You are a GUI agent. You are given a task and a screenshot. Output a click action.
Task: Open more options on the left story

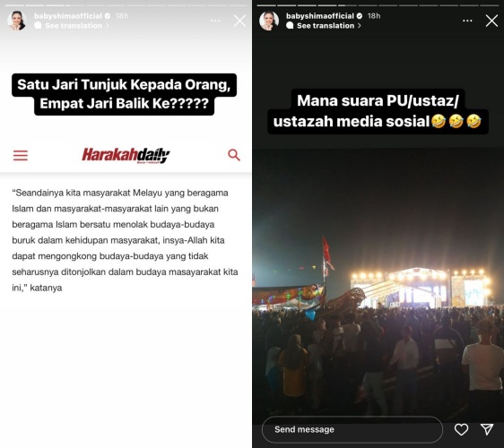pyautogui.click(x=215, y=21)
